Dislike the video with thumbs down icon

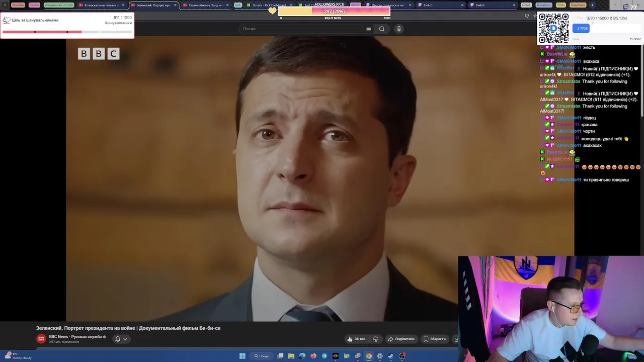(376, 339)
